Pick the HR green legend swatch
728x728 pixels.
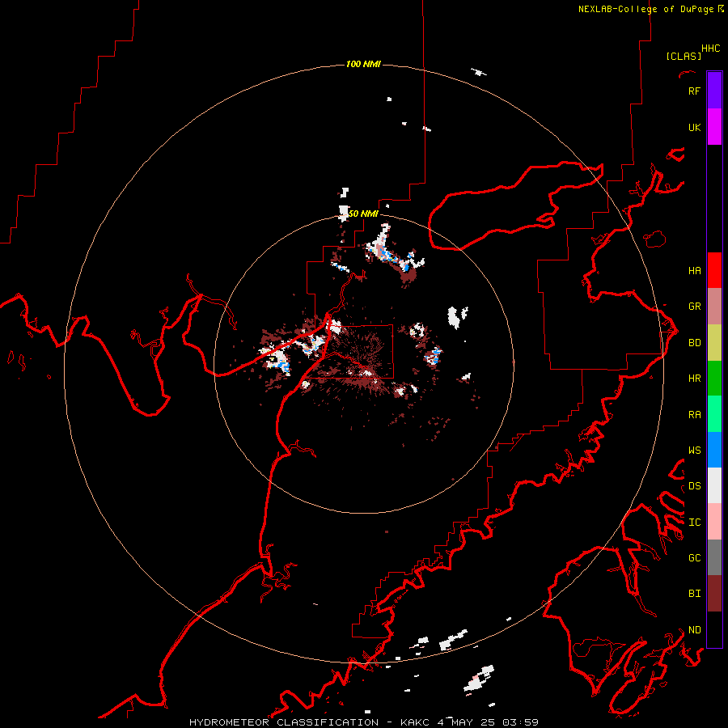coord(714,379)
